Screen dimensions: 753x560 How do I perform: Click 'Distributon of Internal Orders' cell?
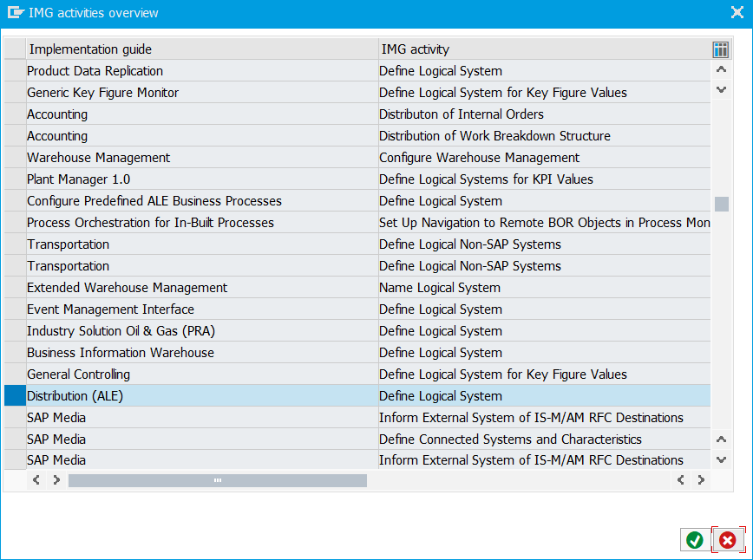click(545, 114)
